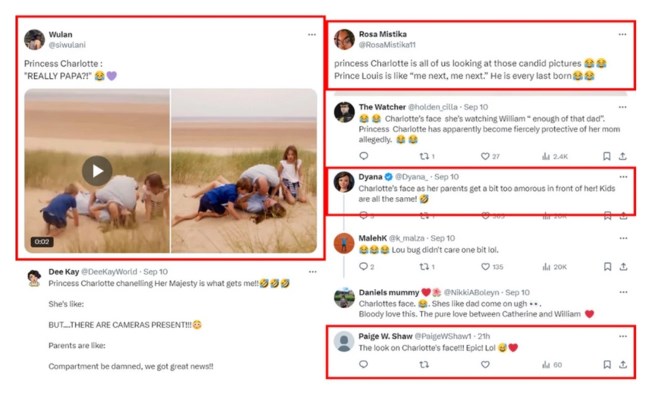Viewport: 650px width, 396px height.
Task: Reply to The Watcher's tweet
Action: tap(364, 156)
